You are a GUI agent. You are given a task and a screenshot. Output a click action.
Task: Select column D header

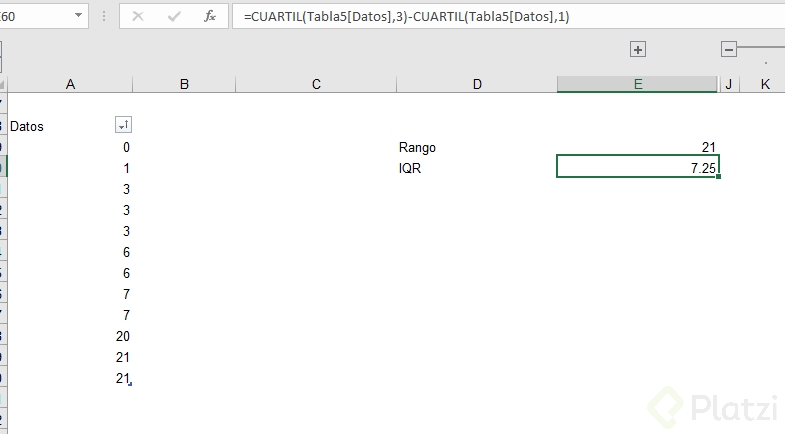click(x=477, y=84)
